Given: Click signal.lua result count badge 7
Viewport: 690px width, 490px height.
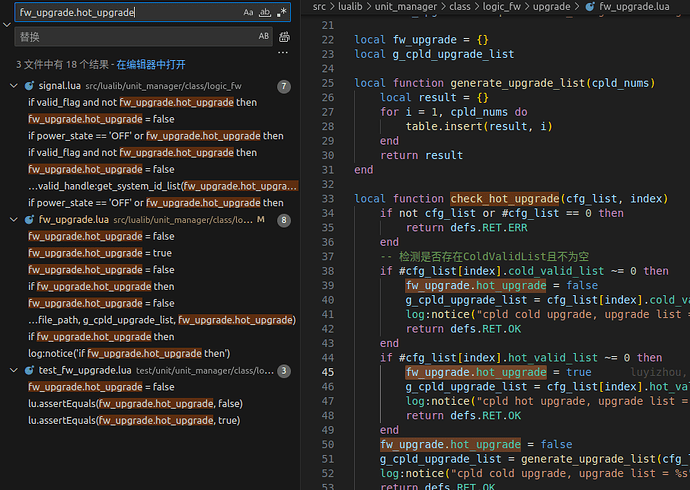Looking at the screenshot, I should (284, 87).
